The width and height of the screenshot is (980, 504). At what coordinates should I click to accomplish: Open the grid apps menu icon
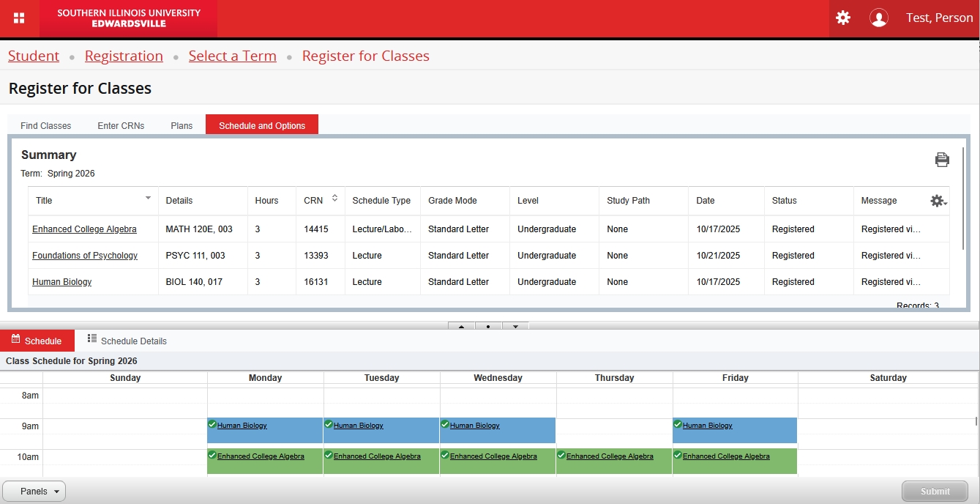click(x=20, y=18)
